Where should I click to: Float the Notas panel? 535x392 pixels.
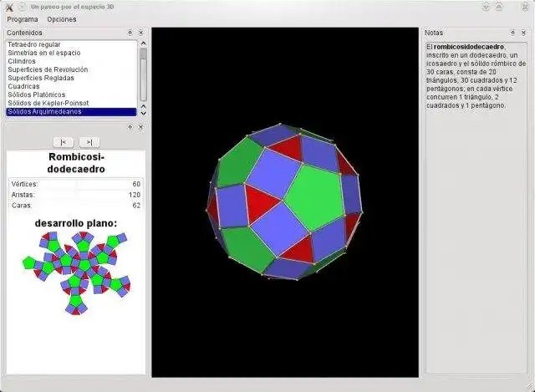[x=512, y=33]
